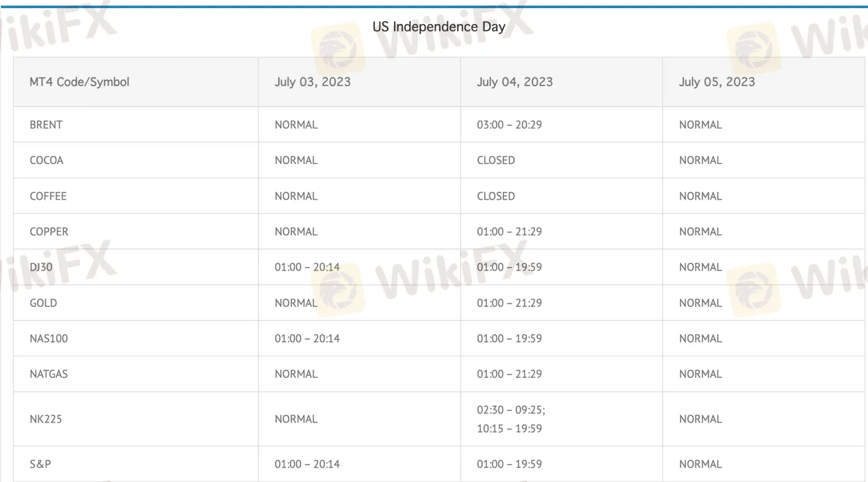Click the COCOA symbol cell

[47, 160]
